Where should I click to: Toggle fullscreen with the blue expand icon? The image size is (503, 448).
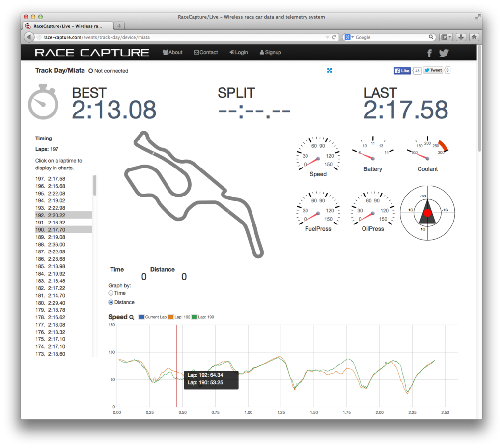(x=329, y=70)
